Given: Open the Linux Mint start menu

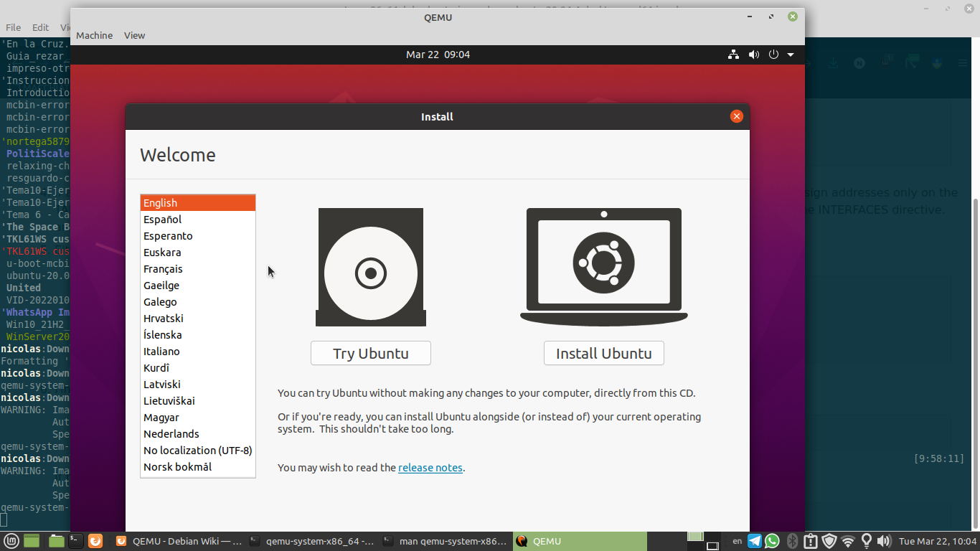Looking at the screenshot, I should tap(11, 541).
